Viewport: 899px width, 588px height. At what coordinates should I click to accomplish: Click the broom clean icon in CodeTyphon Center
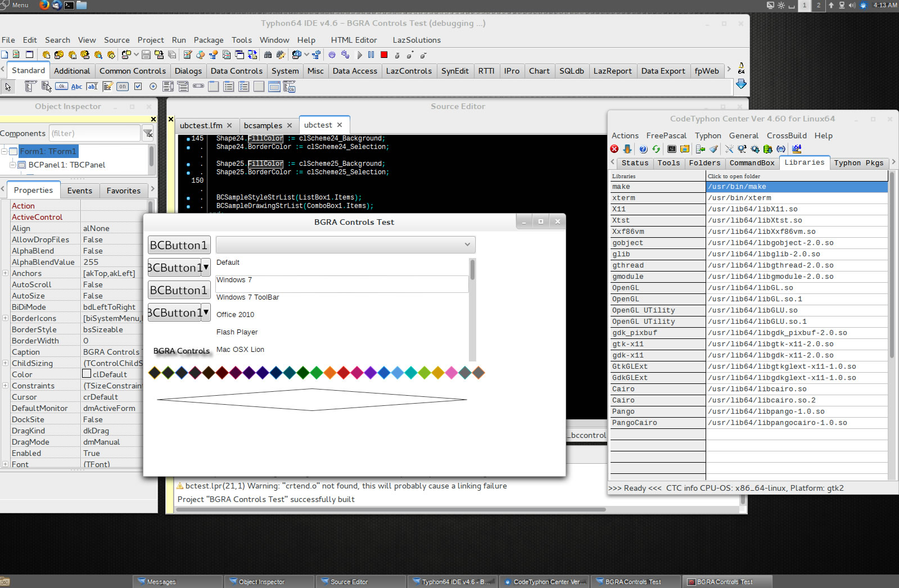[713, 148]
